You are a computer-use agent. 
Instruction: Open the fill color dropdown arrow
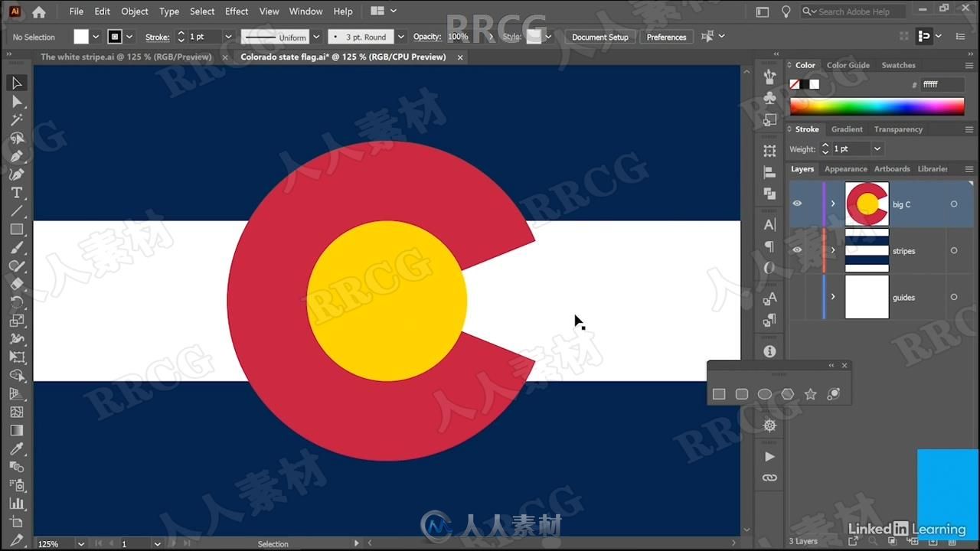pyautogui.click(x=96, y=37)
